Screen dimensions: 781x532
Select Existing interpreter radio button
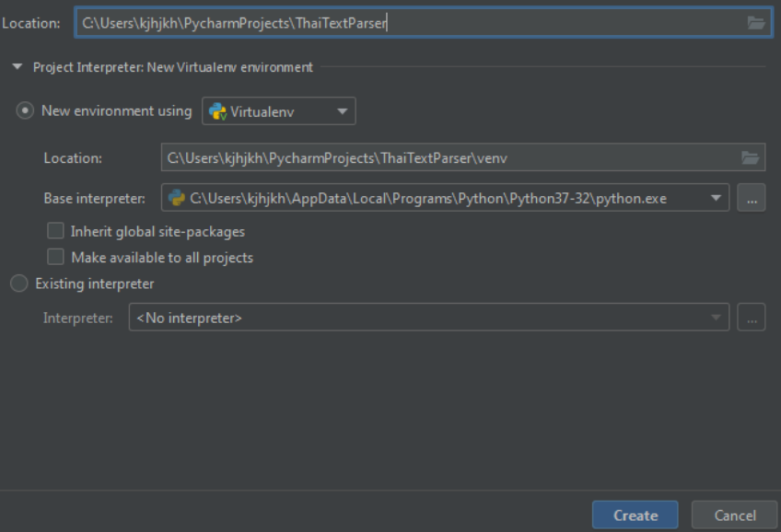[x=19, y=283]
